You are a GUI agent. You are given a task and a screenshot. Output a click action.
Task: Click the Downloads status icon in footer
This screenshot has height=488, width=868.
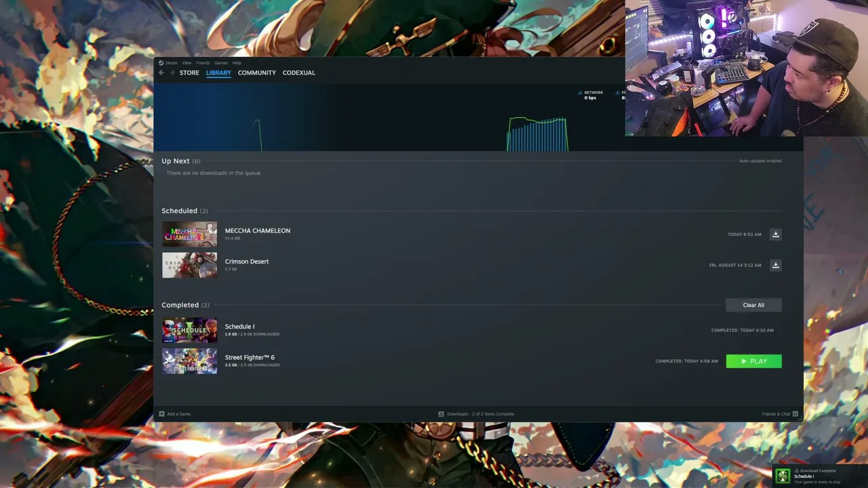pyautogui.click(x=441, y=414)
